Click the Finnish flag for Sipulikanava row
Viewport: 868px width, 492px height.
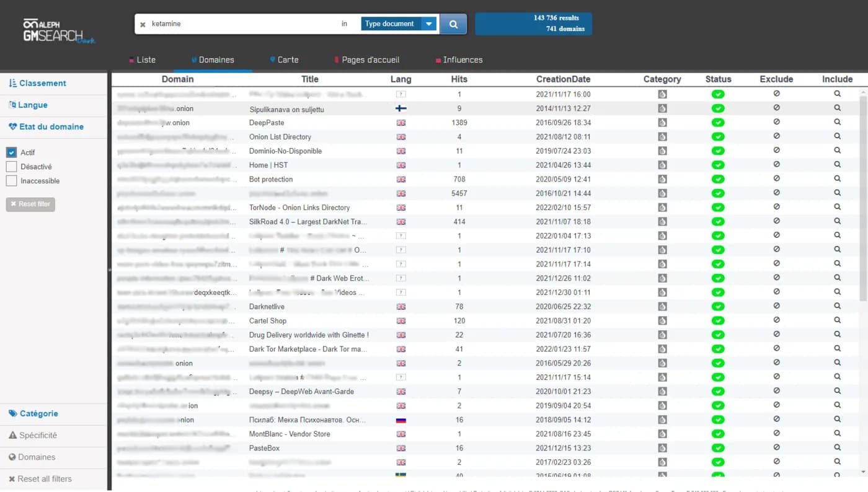[x=401, y=108]
